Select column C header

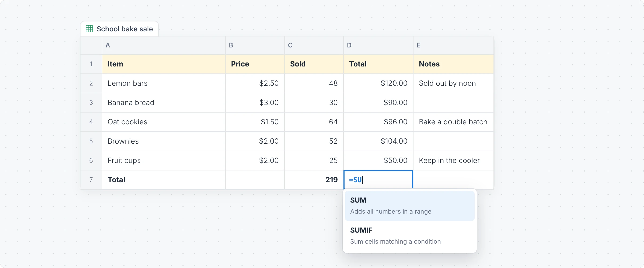click(x=314, y=45)
